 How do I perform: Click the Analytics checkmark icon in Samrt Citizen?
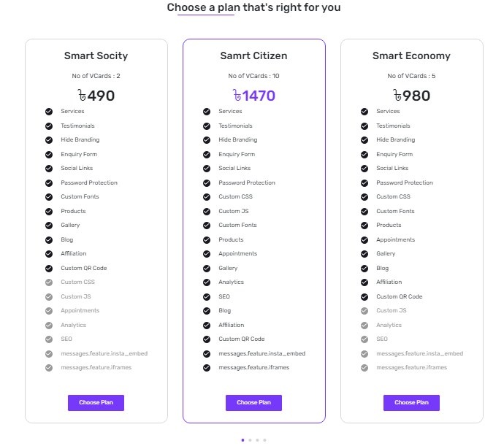point(207,282)
